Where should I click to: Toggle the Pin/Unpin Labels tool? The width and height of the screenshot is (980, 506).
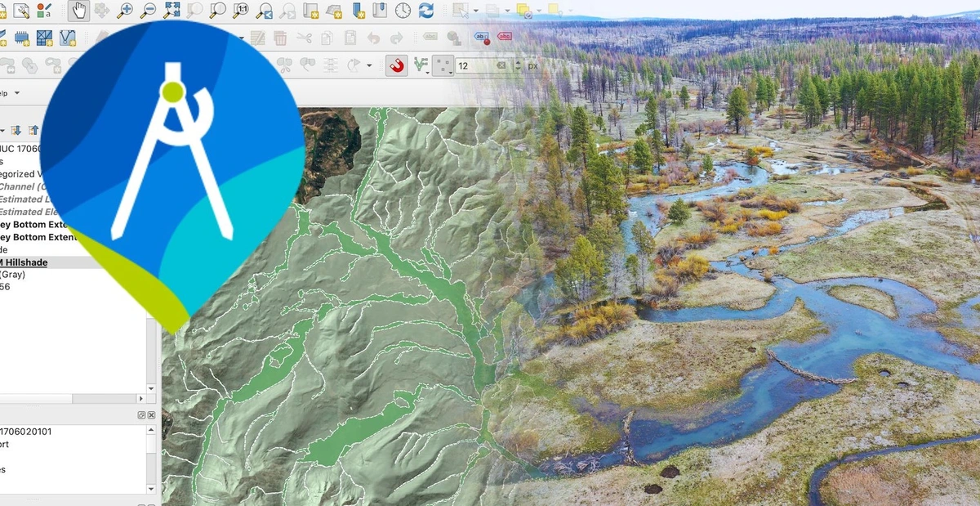coord(482,37)
